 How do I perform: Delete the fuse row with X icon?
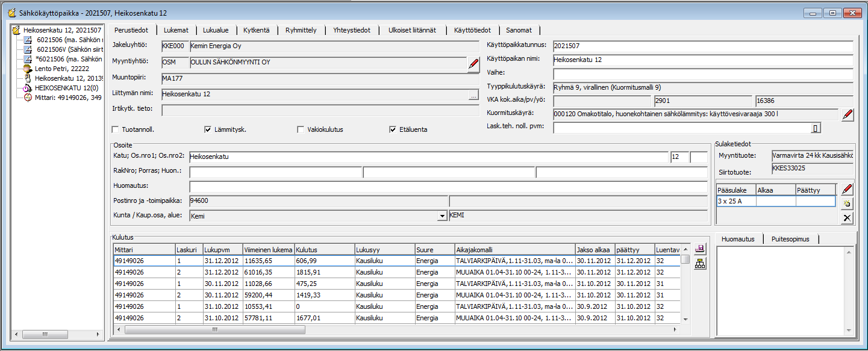click(x=847, y=218)
